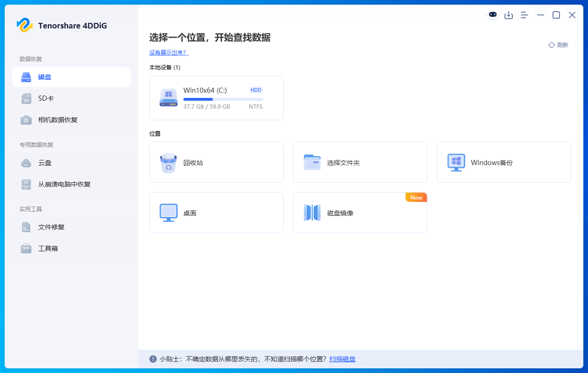Open 选择文件夹 to pick a folder
Screen dimensions: 588x373
pos(360,162)
